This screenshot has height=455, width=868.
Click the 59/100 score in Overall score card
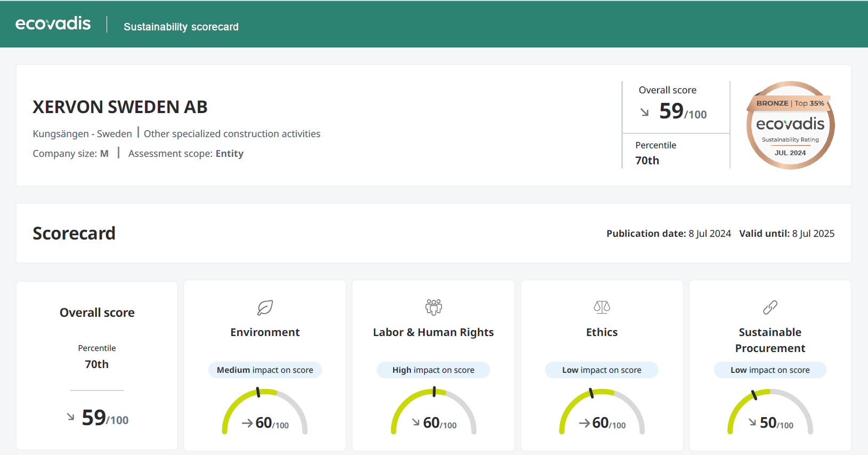tap(105, 418)
